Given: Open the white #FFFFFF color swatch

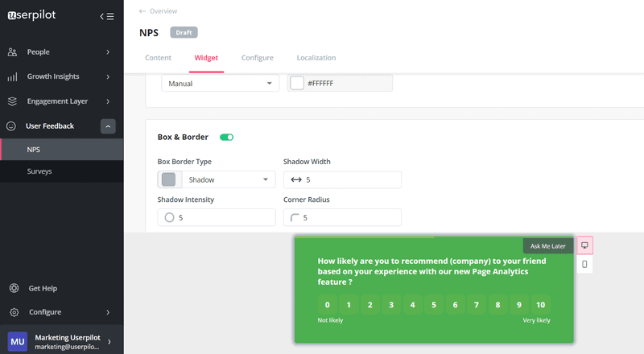Looking at the screenshot, I should (x=297, y=83).
